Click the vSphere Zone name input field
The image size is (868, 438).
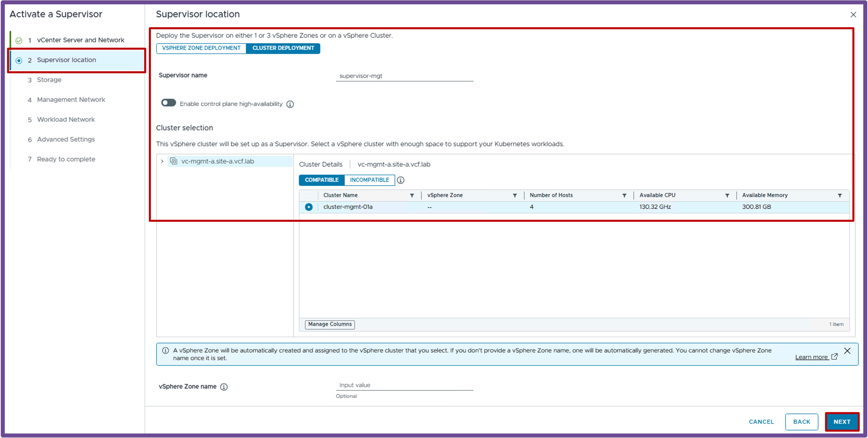(404, 385)
